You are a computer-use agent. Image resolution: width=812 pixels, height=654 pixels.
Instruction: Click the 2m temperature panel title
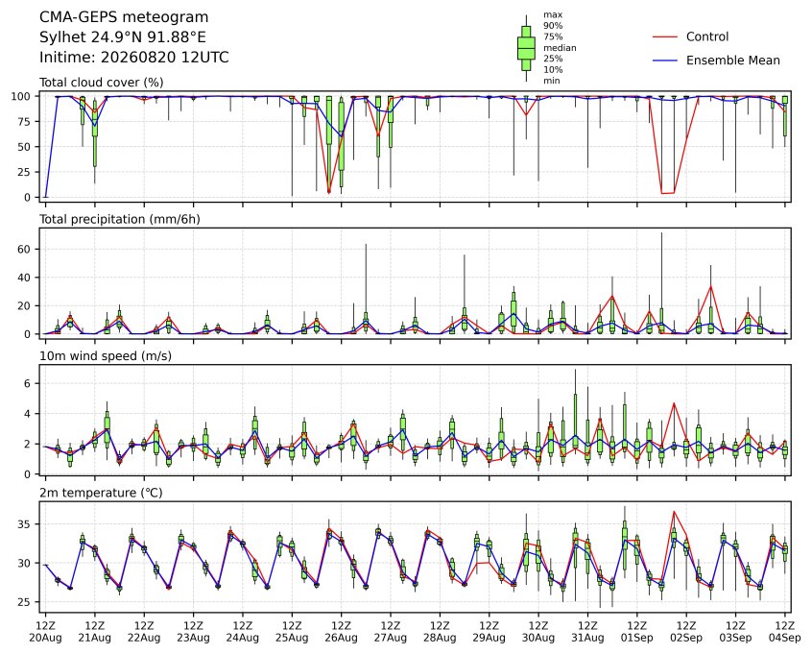pyautogui.click(x=101, y=493)
